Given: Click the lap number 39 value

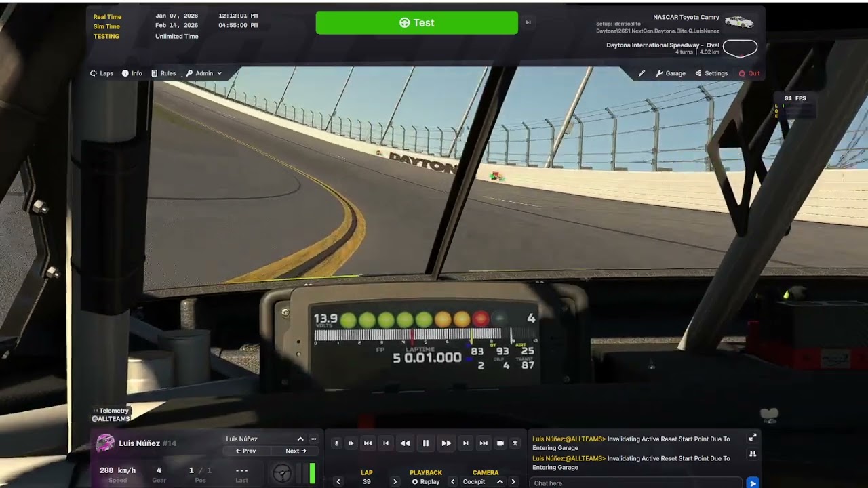Looking at the screenshot, I should coord(367,482).
